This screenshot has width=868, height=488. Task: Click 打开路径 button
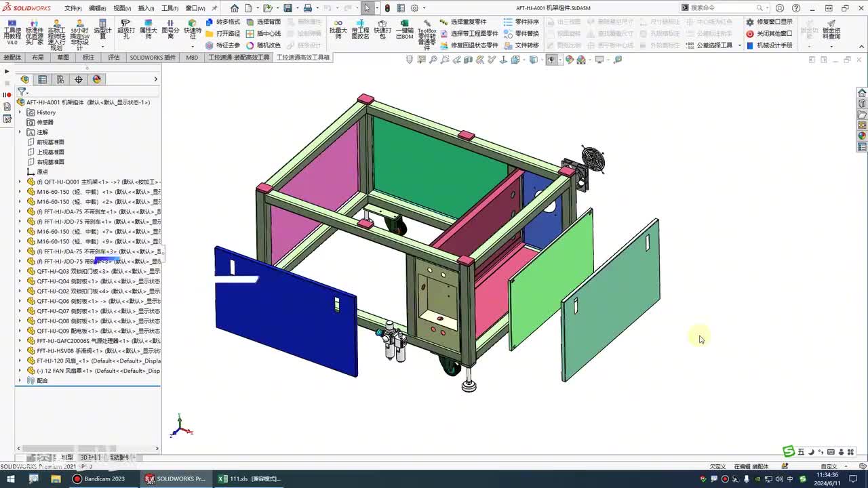point(223,33)
